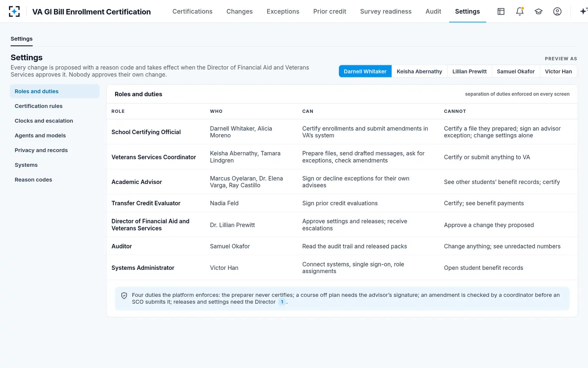
Task: Open Clocks and escalation settings
Action: tap(55, 121)
